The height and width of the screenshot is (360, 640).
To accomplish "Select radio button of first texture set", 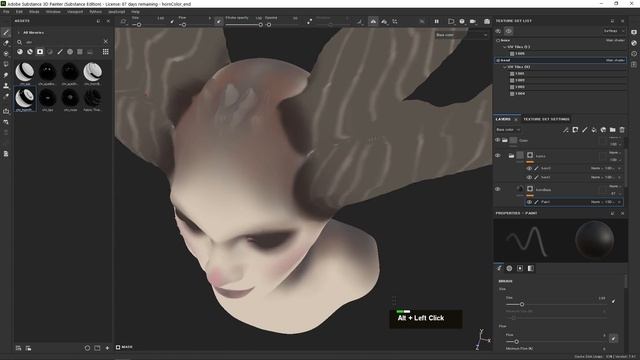I will 498,40.
